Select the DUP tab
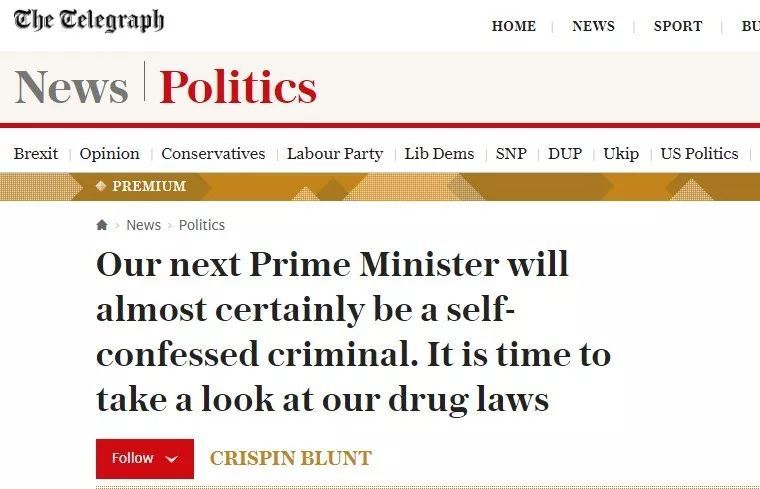The width and height of the screenshot is (760, 489). click(x=565, y=154)
